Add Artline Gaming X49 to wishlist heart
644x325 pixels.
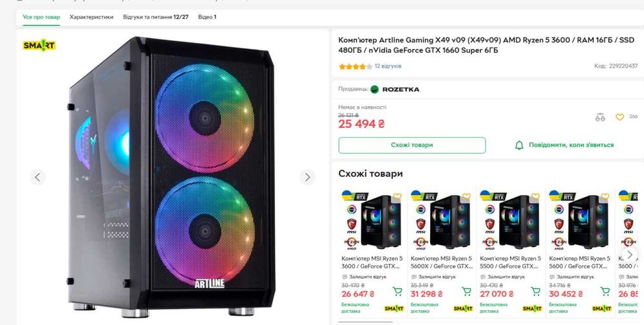tap(620, 117)
